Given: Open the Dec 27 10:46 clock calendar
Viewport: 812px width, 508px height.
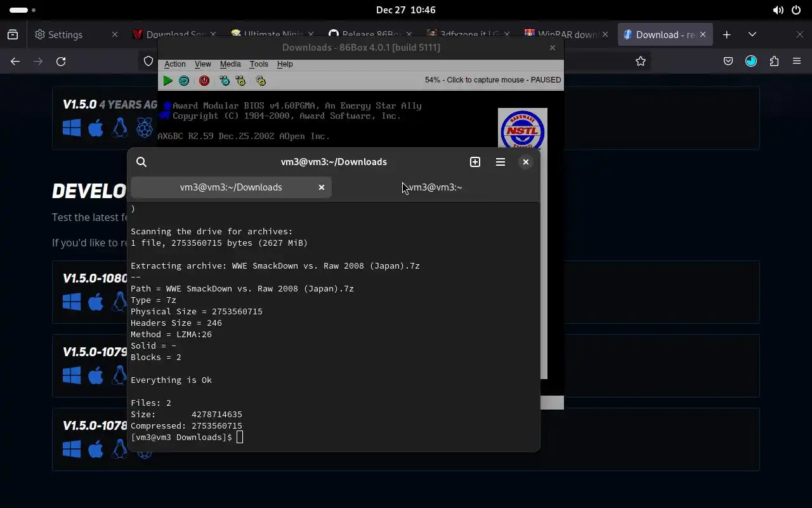Looking at the screenshot, I should point(405,10).
